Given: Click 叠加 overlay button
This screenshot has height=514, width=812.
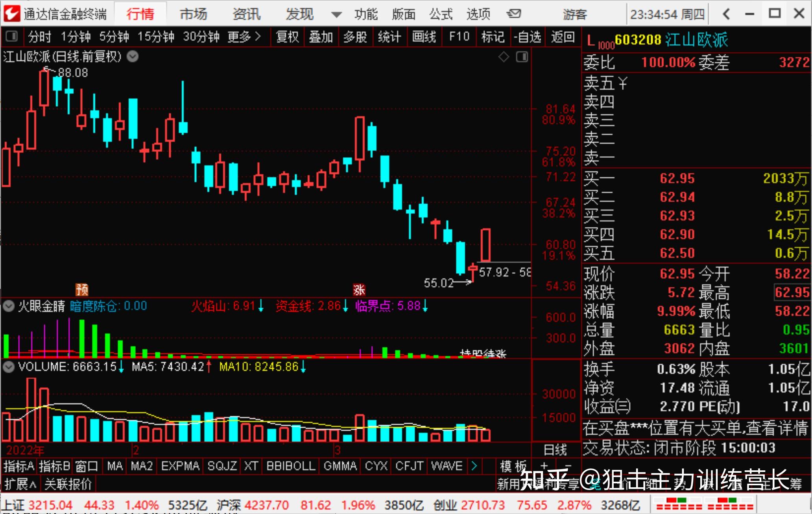Looking at the screenshot, I should pos(321,37).
